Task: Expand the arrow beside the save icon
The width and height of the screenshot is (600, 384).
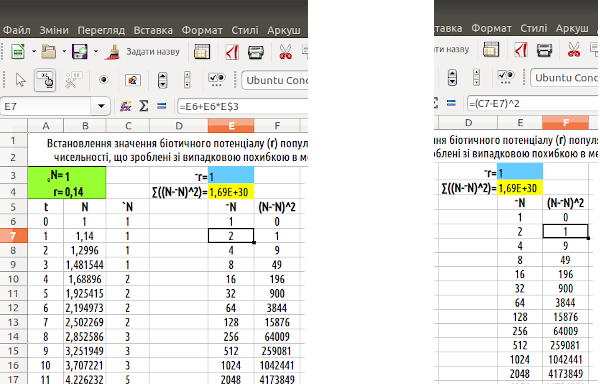Action: click(96, 51)
